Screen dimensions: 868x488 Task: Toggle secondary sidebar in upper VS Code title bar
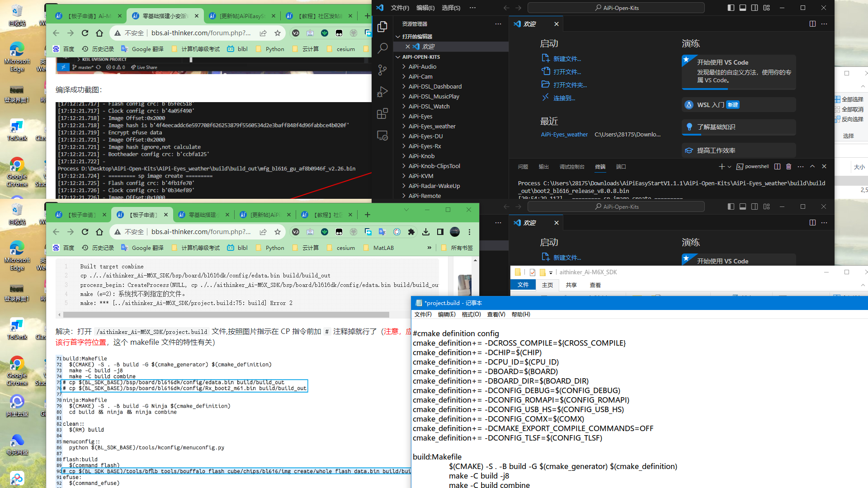755,8
